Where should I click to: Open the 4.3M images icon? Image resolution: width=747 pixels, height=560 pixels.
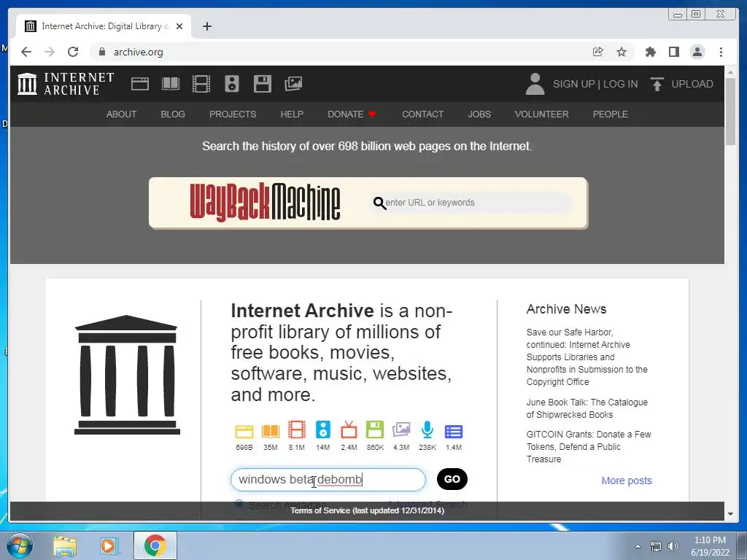401,430
